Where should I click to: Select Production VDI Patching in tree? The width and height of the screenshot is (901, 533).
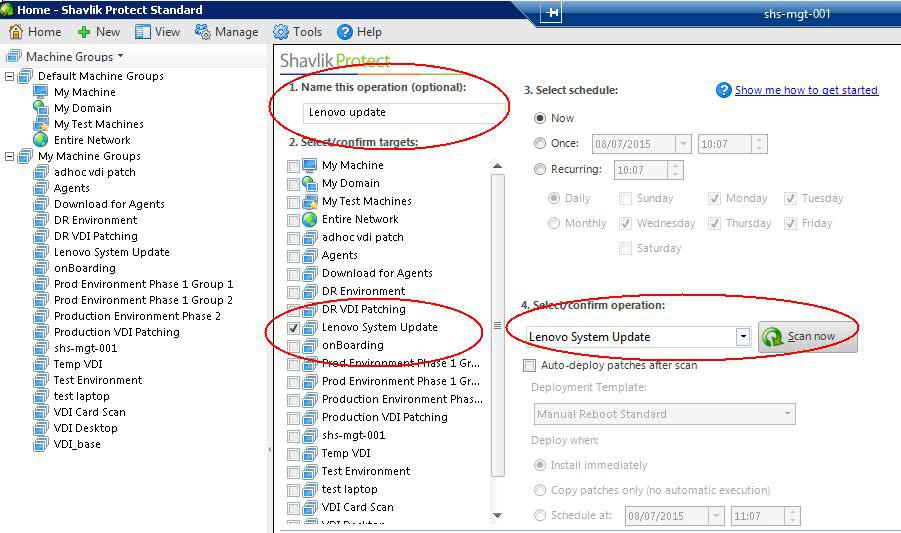point(117,332)
